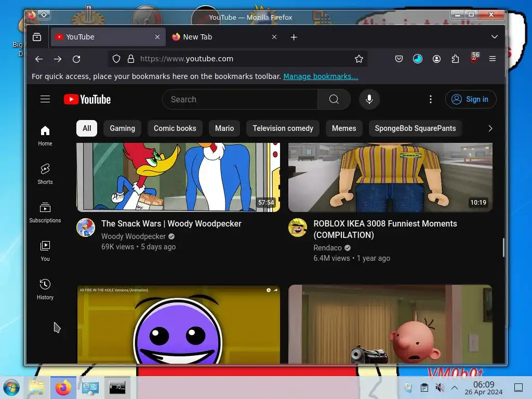The height and width of the screenshot is (399, 532).
Task: Open the terminal taskbar icon
Action: 117,388
